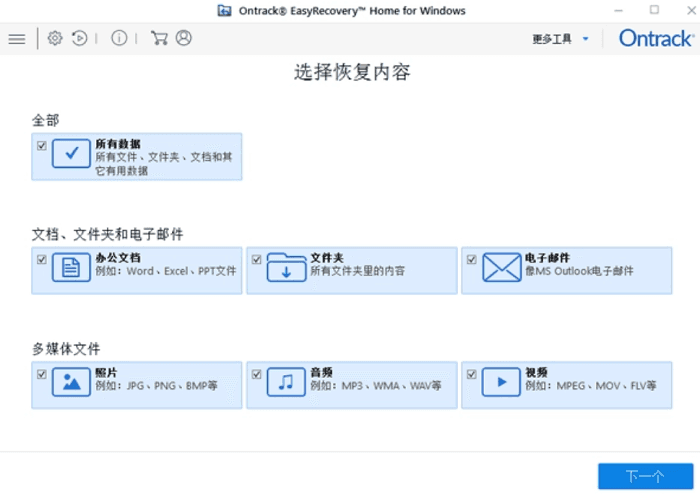Toggle the 视频 checkbox
This screenshot has width=700, height=494.
tap(471, 374)
